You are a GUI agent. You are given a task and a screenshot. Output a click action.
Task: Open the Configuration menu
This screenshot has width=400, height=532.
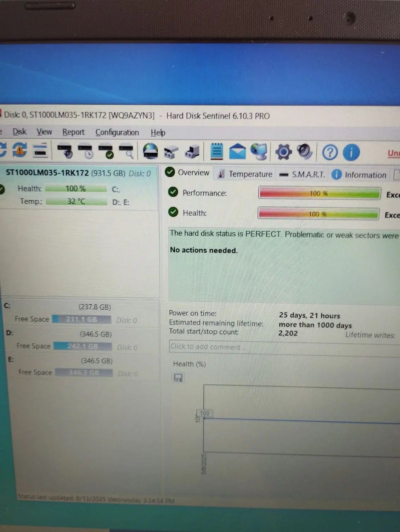coord(117,133)
